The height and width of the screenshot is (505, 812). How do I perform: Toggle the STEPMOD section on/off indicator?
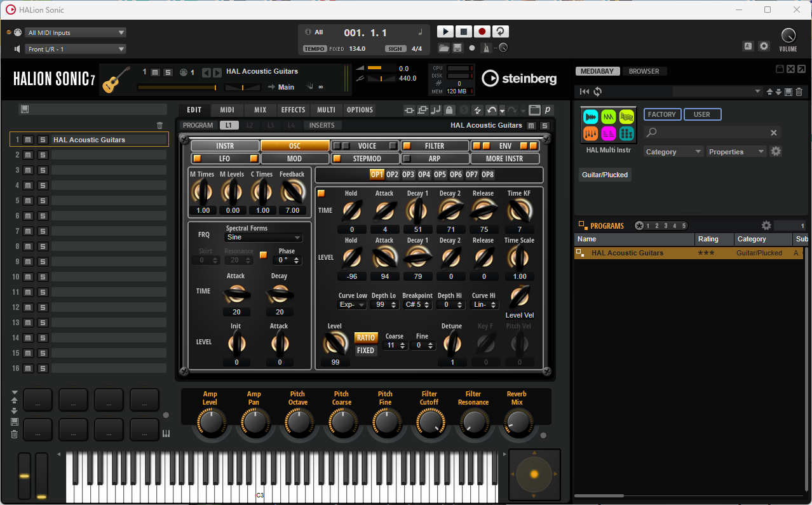click(x=337, y=159)
